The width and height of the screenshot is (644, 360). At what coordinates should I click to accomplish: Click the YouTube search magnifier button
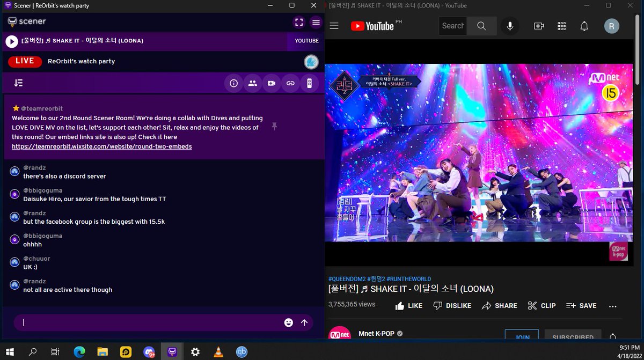481,26
